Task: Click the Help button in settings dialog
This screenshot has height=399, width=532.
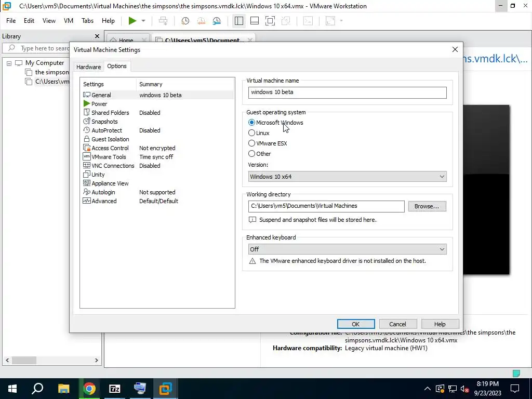Action: click(x=440, y=324)
